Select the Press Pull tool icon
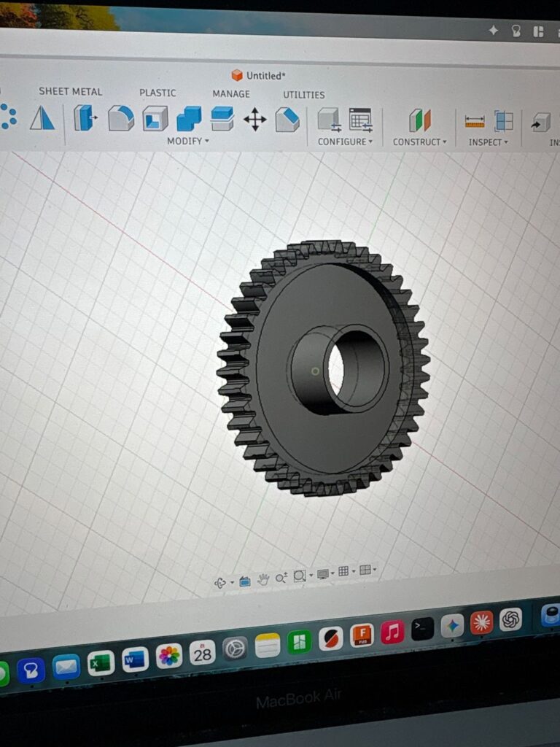 [86, 117]
